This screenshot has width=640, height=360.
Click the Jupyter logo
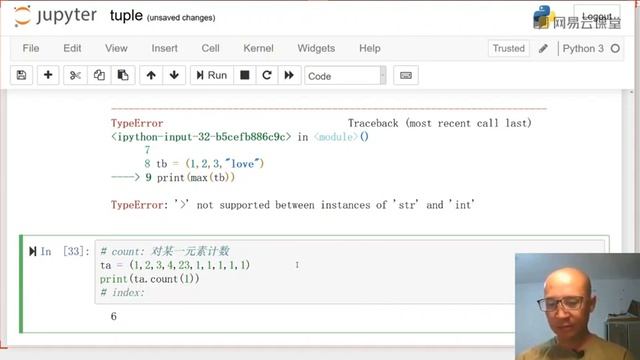pos(55,16)
